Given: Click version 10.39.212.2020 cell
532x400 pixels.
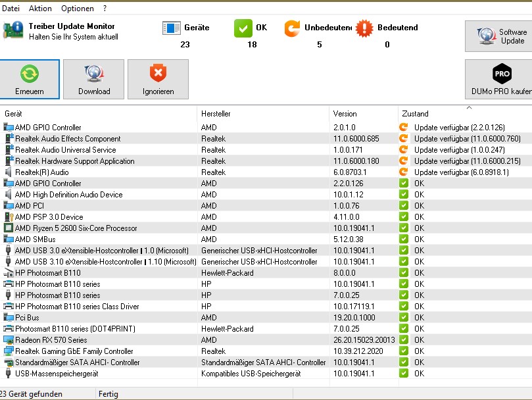Looking at the screenshot, I should [358, 351].
